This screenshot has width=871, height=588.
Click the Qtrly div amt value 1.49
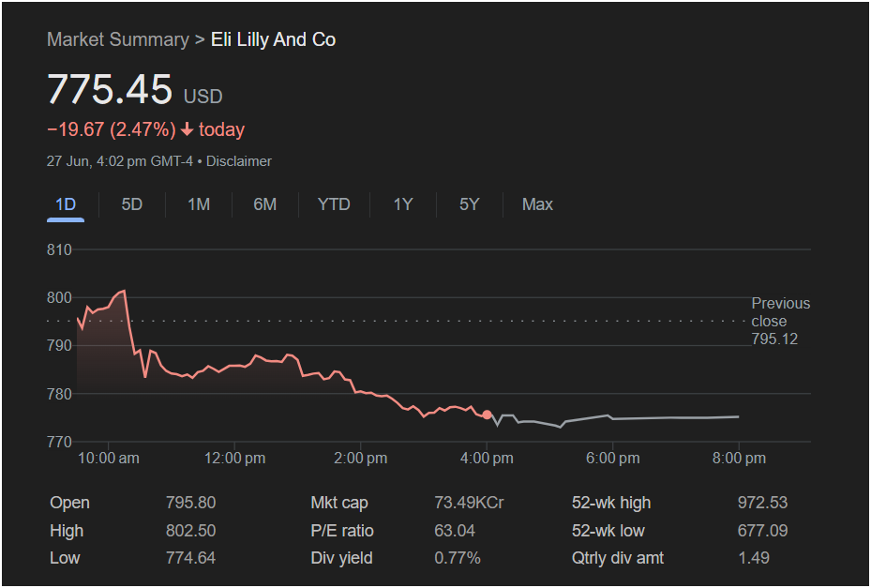click(753, 557)
